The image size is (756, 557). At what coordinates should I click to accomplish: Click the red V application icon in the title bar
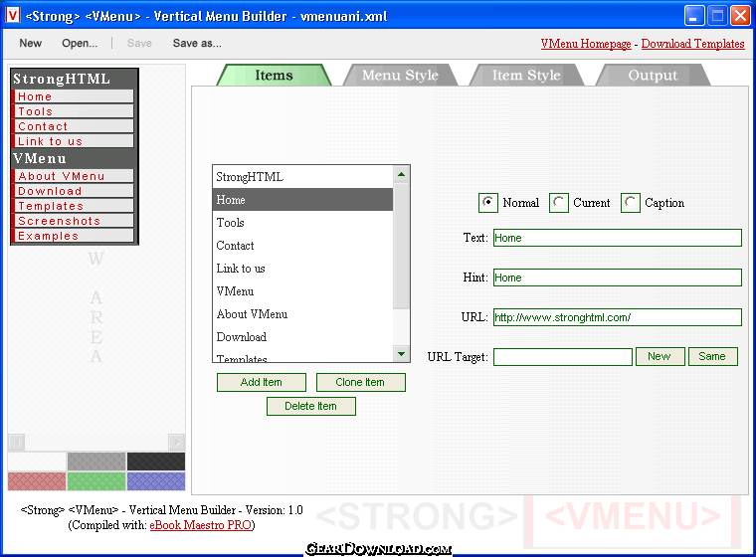click(13, 15)
